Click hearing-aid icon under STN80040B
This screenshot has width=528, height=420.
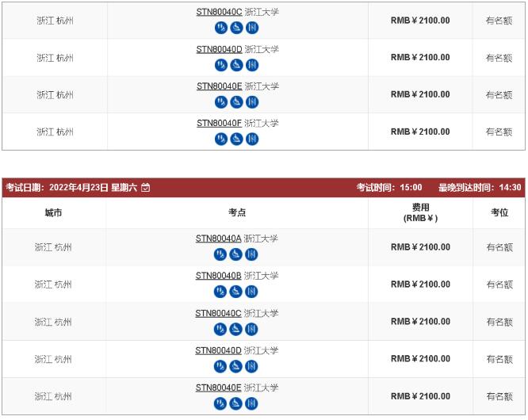pyautogui.click(x=220, y=292)
